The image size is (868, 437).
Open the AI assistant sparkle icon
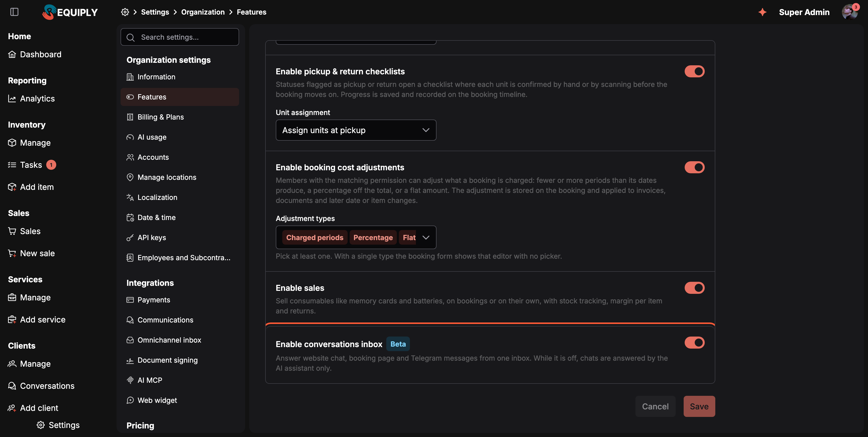click(762, 12)
